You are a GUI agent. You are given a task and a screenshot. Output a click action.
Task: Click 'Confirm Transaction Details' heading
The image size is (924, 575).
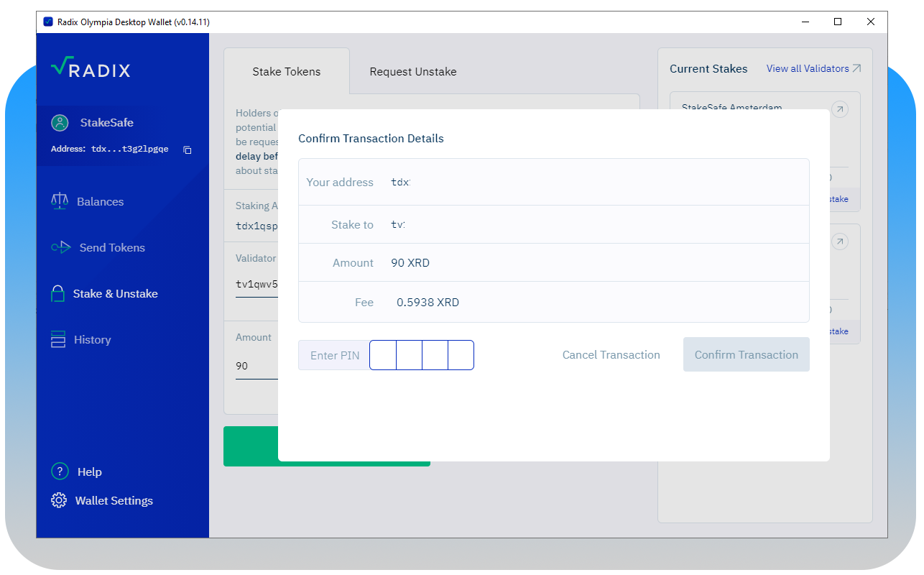tap(371, 138)
